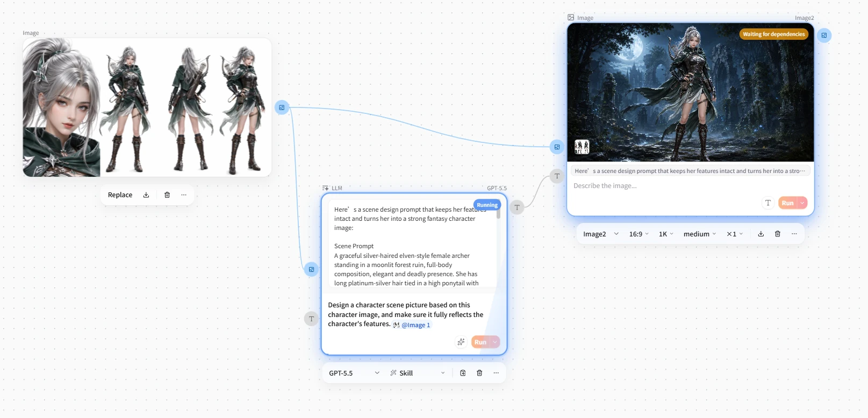Image resolution: width=868 pixels, height=418 pixels.
Task: Delete the LLM node via trash icon
Action: [479, 373]
